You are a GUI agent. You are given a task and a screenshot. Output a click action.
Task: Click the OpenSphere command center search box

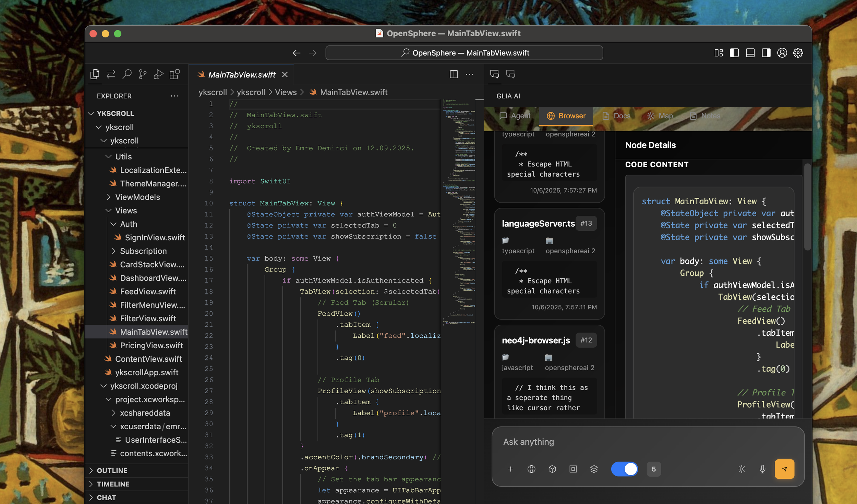coord(464,53)
